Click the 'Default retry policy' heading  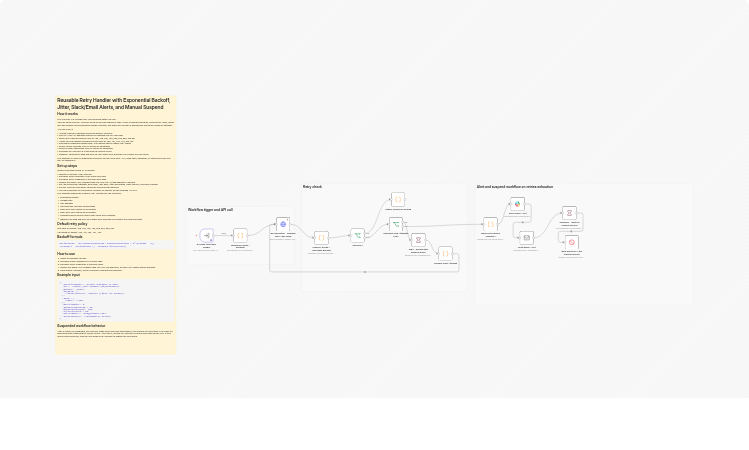pos(72,224)
